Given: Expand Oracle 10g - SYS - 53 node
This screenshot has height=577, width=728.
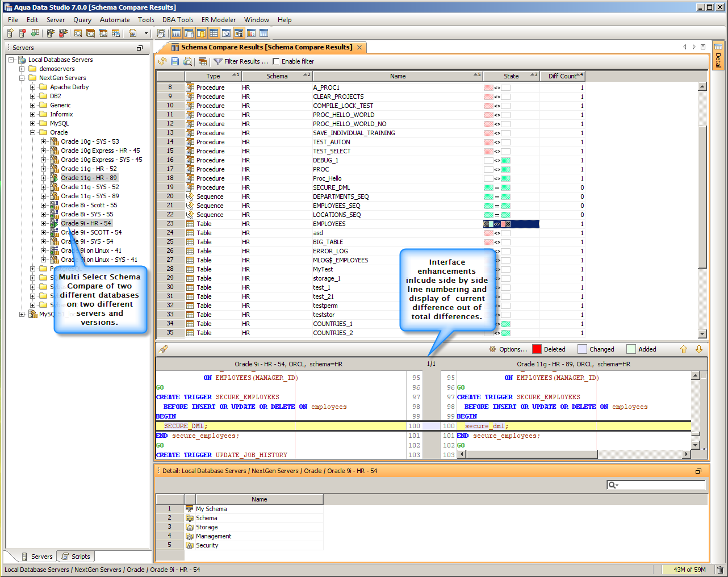Looking at the screenshot, I should 44,141.
